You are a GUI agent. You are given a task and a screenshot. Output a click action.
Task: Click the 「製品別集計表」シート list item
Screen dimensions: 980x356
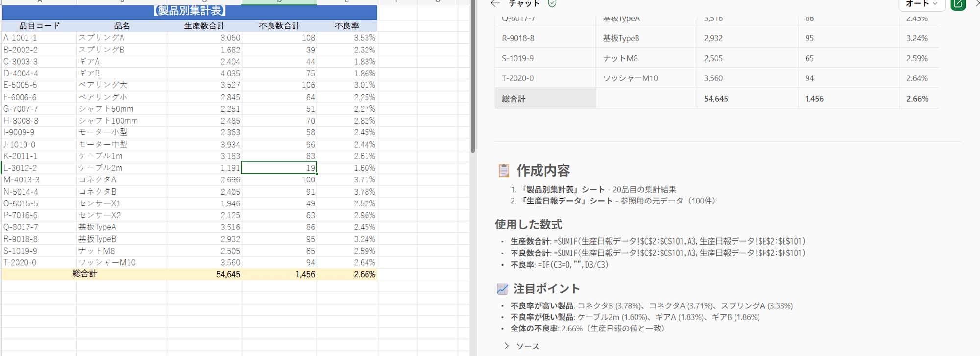598,189
